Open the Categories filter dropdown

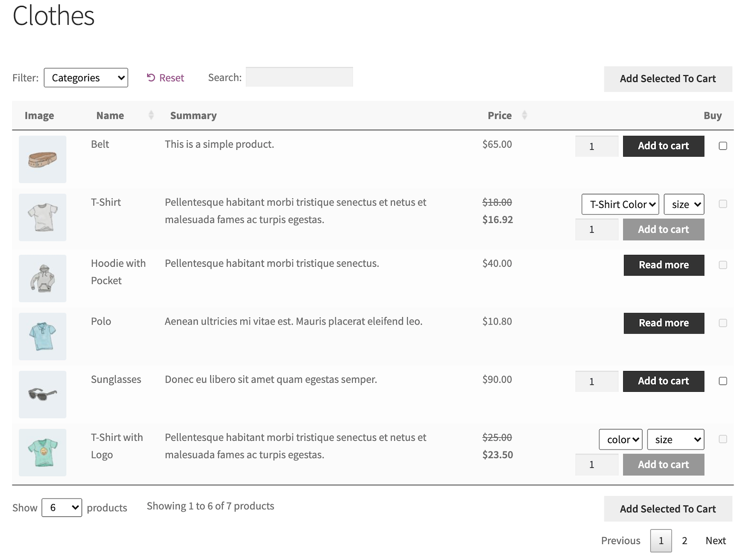pyautogui.click(x=86, y=78)
